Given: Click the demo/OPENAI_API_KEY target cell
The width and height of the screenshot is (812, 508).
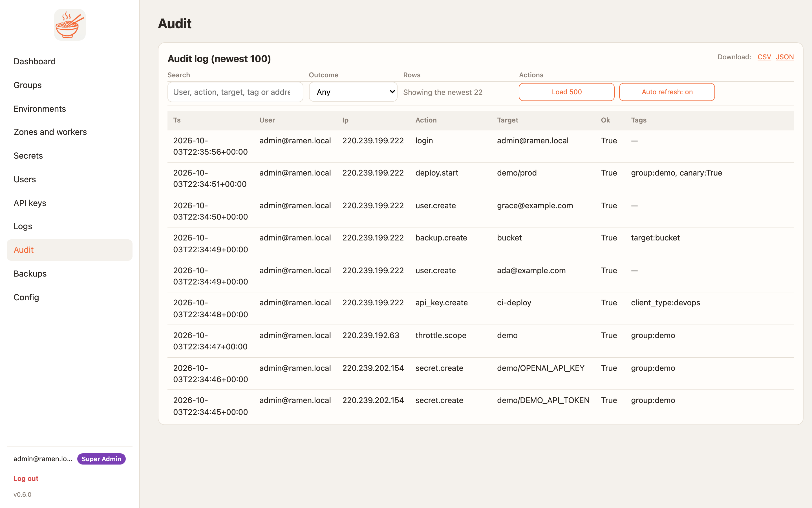Looking at the screenshot, I should click(x=540, y=368).
